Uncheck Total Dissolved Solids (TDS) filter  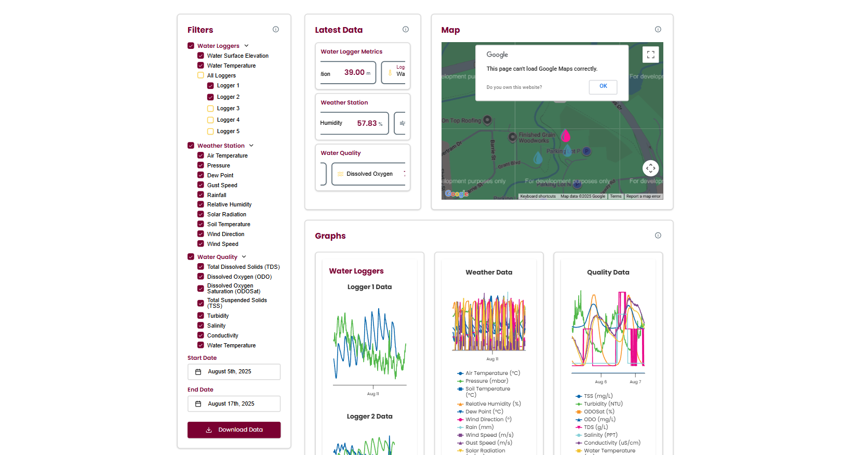201,267
